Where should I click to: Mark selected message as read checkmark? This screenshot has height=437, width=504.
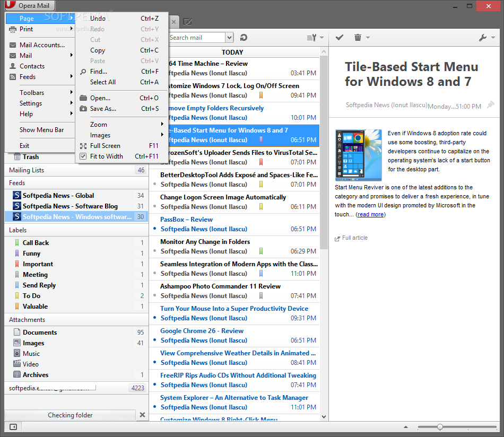(340, 38)
